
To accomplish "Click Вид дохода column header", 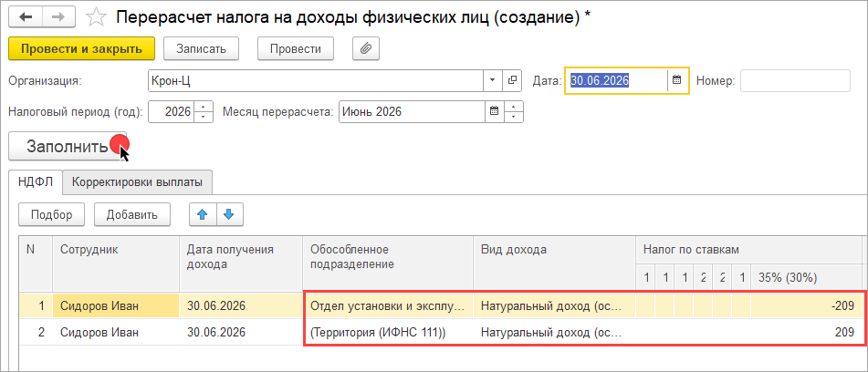I will click(x=554, y=263).
